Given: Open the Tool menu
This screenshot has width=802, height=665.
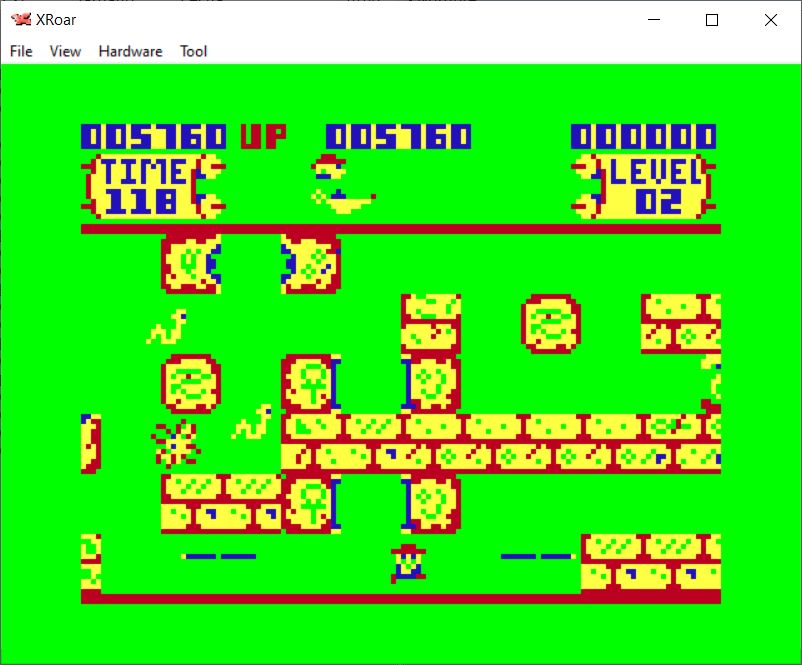Looking at the screenshot, I should pos(193,51).
